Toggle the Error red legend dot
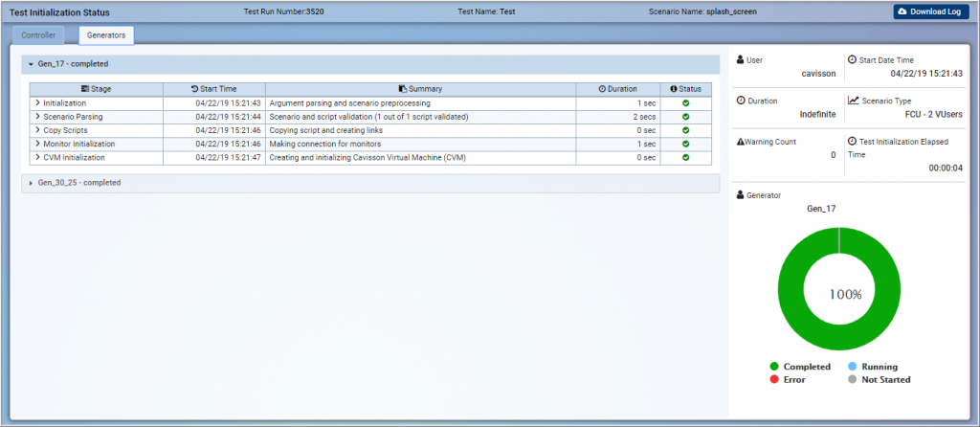 tap(774, 379)
